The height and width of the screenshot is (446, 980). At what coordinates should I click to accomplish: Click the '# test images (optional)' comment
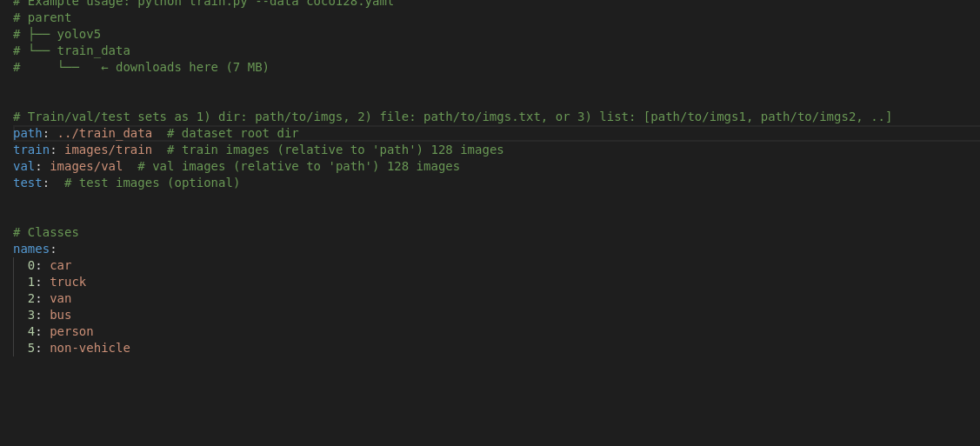tap(152, 183)
